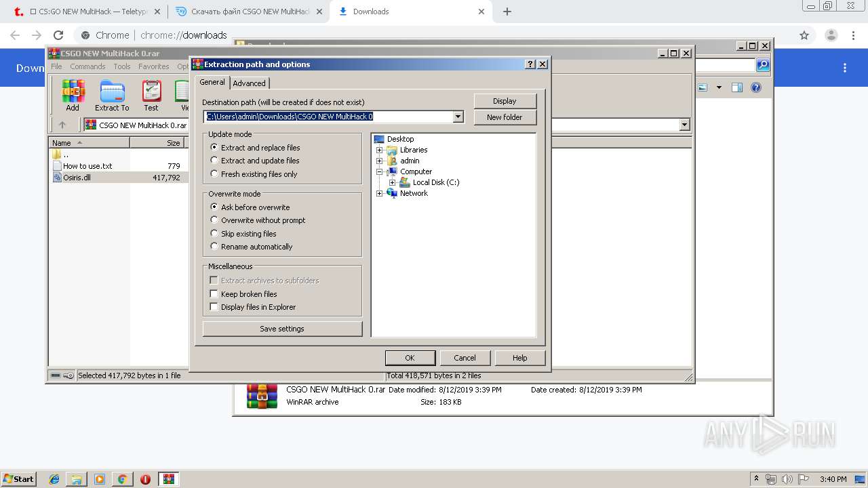Open the parent folder '..' entry

[61, 155]
